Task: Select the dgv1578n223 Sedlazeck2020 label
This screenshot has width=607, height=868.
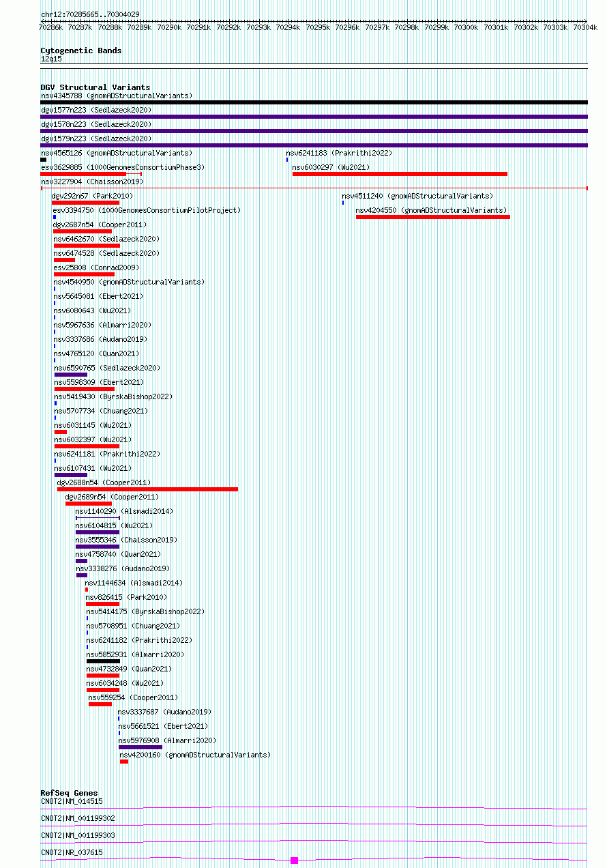Action: [x=96, y=124]
